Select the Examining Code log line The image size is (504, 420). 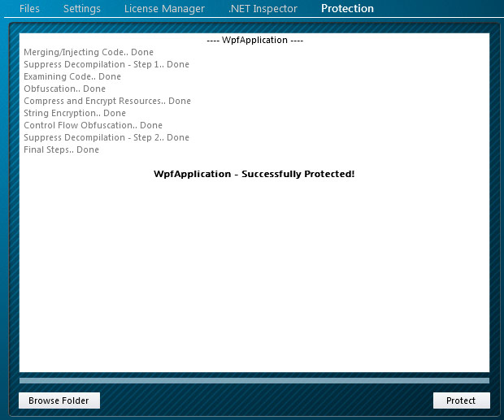pos(72,76)
